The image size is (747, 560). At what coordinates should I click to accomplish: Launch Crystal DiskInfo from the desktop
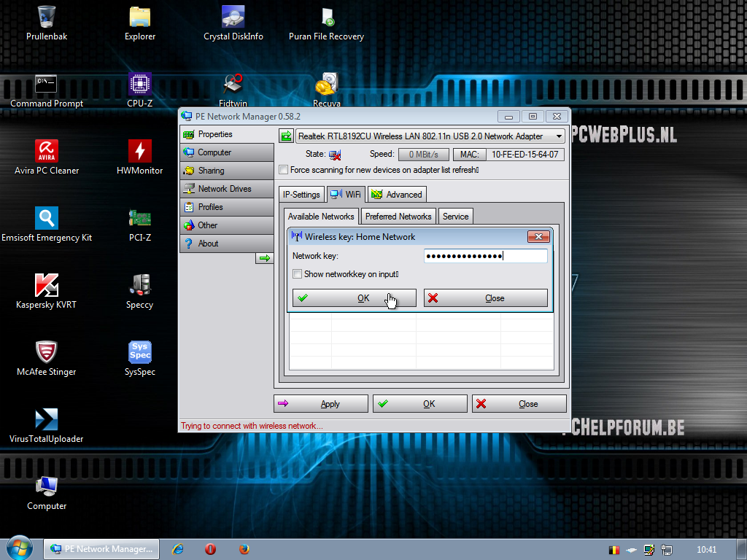pos(233,23)
